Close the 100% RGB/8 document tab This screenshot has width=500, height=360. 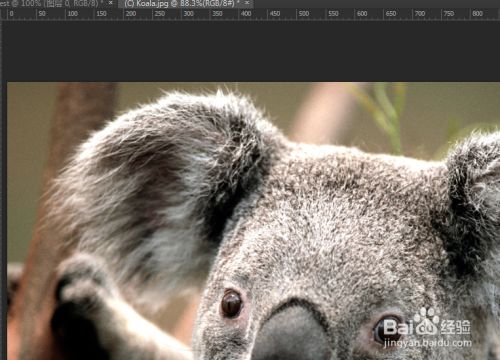click(x=111, y=3)
